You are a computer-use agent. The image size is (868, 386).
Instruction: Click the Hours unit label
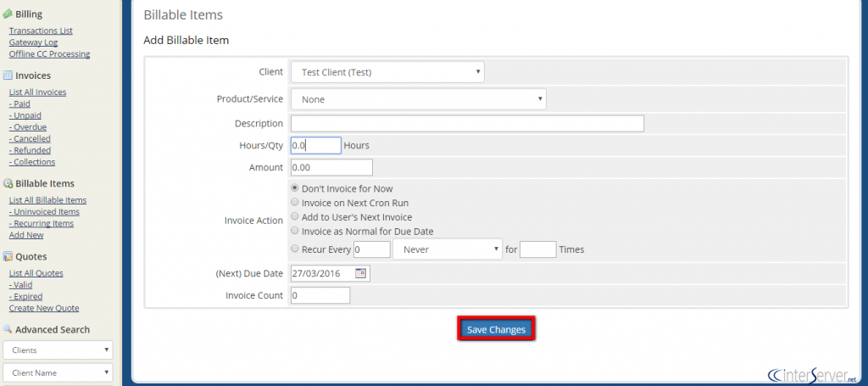pyautogui.click(x=357, y=146)
